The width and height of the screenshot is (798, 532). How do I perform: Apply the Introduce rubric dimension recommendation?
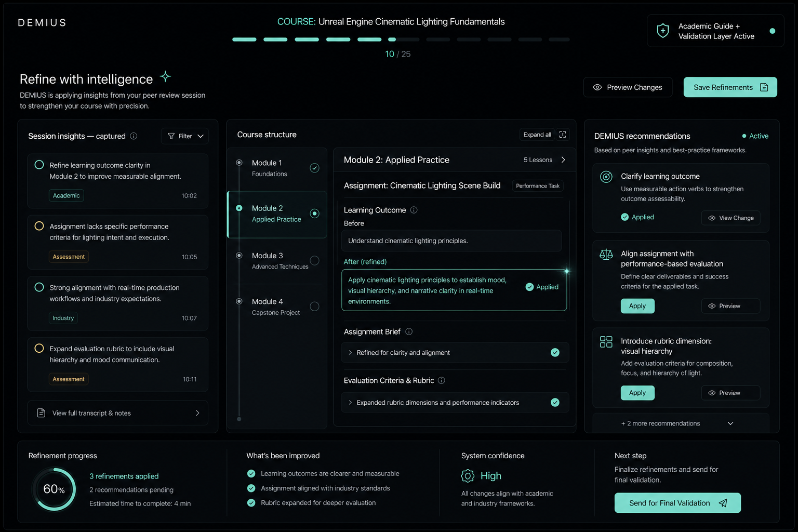pos(637,393)
